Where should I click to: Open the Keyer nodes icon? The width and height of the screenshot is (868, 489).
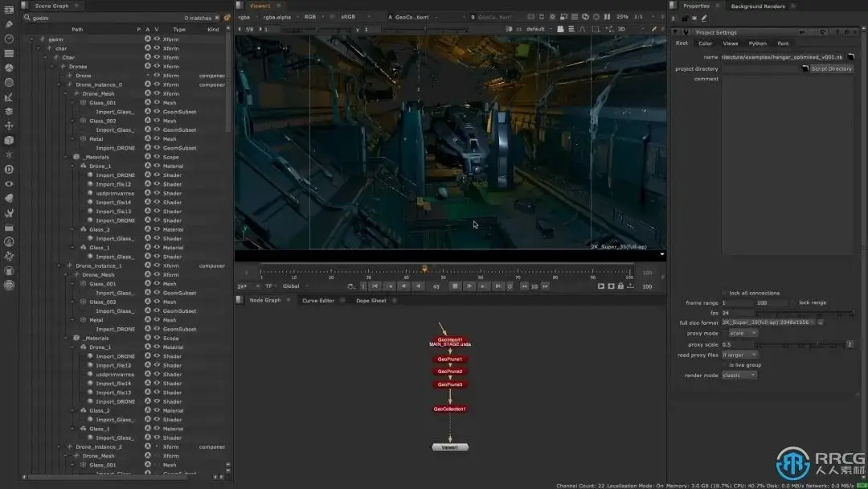[9, 97]
